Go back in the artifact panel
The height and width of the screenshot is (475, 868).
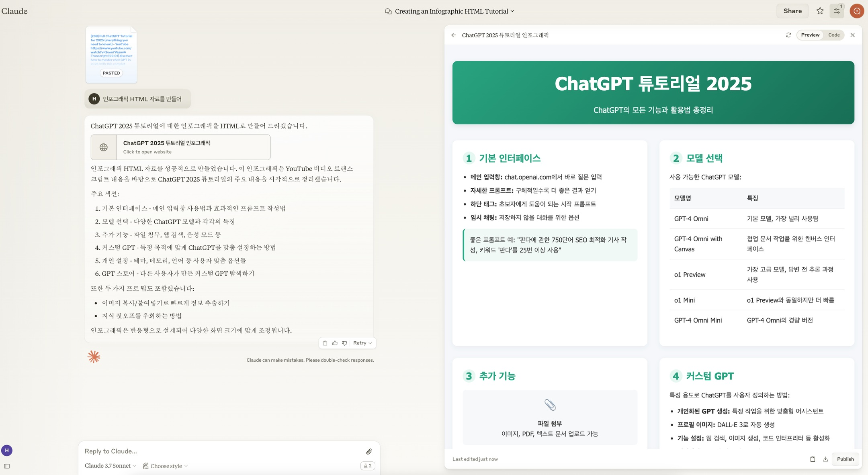click(x=454, y=35)
